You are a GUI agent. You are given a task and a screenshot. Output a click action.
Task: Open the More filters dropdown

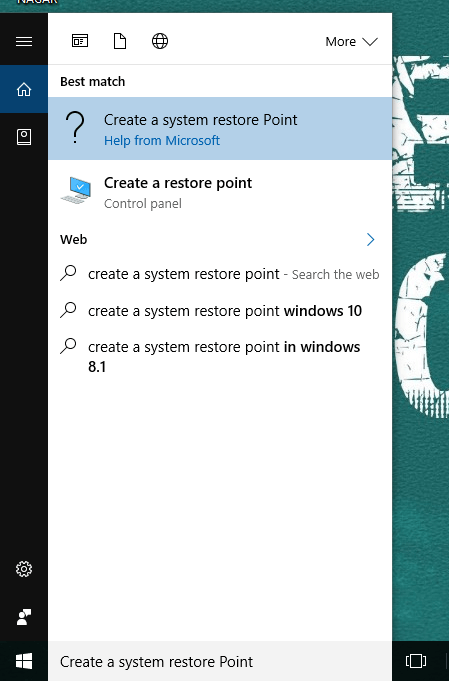pyautogui.click(x=351, y=42)
